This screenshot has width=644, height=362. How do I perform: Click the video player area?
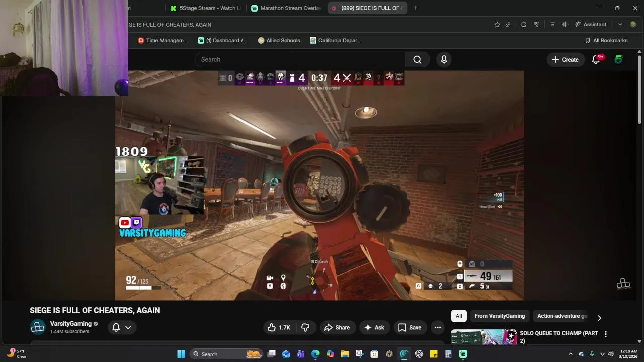click(x=319, y=185)
